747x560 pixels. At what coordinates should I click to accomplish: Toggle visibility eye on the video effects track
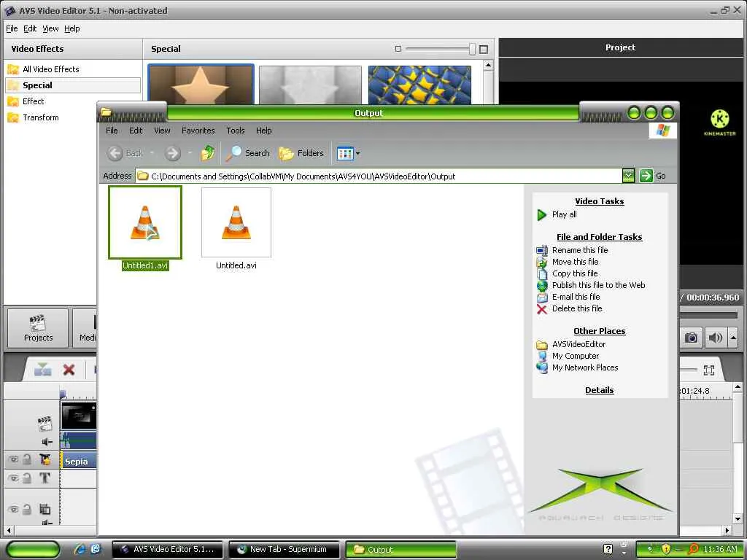pyautogui.click(x=13, y=459)
